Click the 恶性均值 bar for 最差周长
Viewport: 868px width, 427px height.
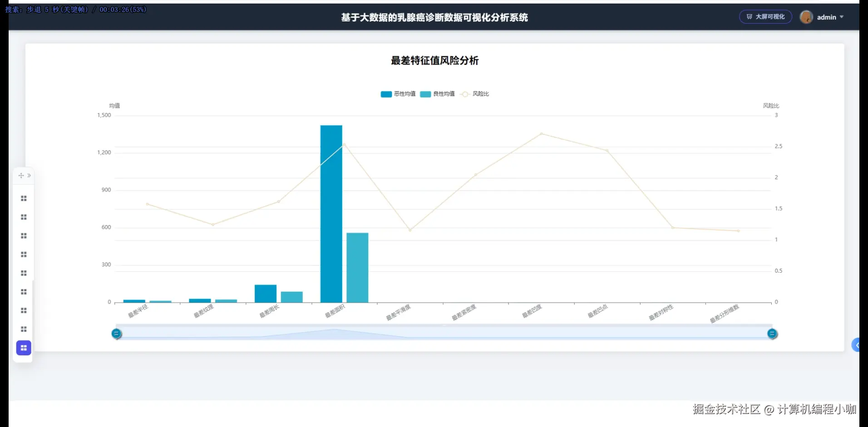(266, 294)
